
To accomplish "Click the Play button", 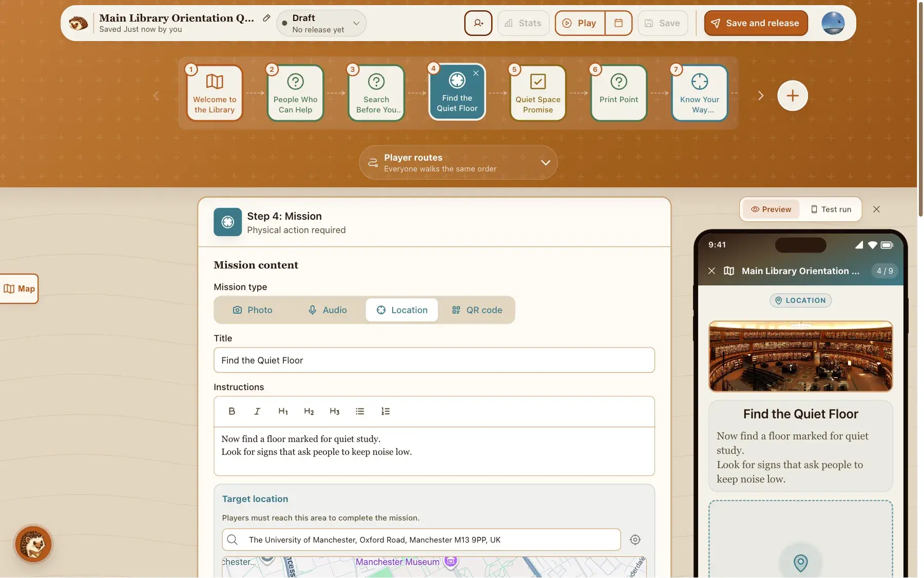I will click(x=580, y=23).
